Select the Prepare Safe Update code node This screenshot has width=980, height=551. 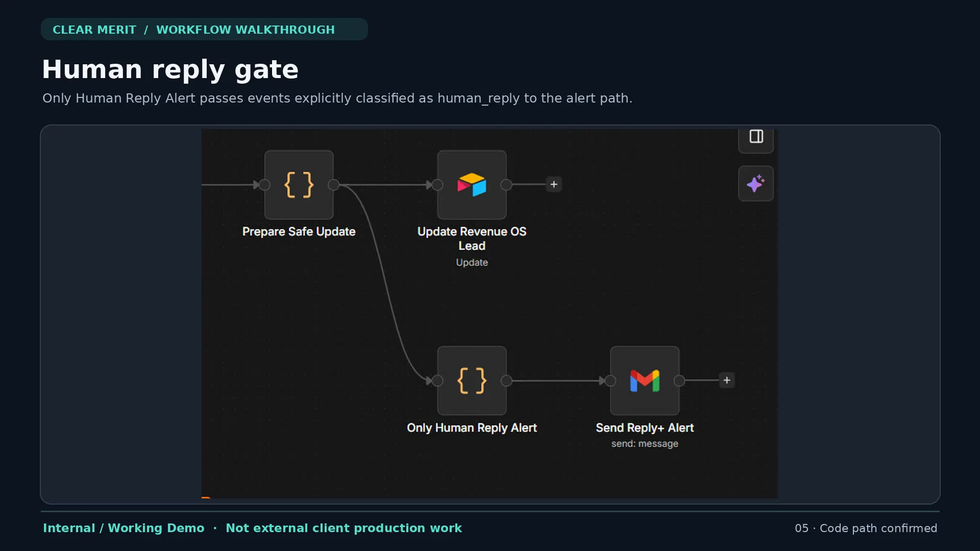tap(299, 185)
